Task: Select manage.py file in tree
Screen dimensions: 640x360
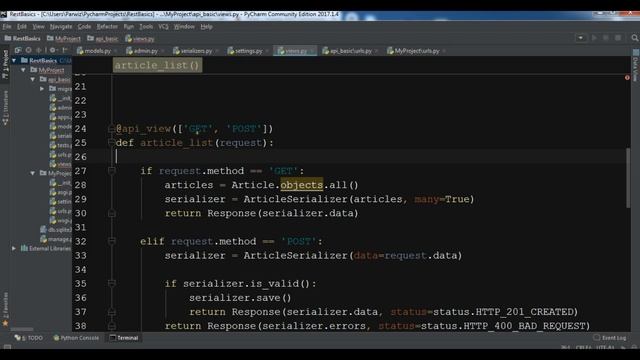Action: [x=56, y=239]
